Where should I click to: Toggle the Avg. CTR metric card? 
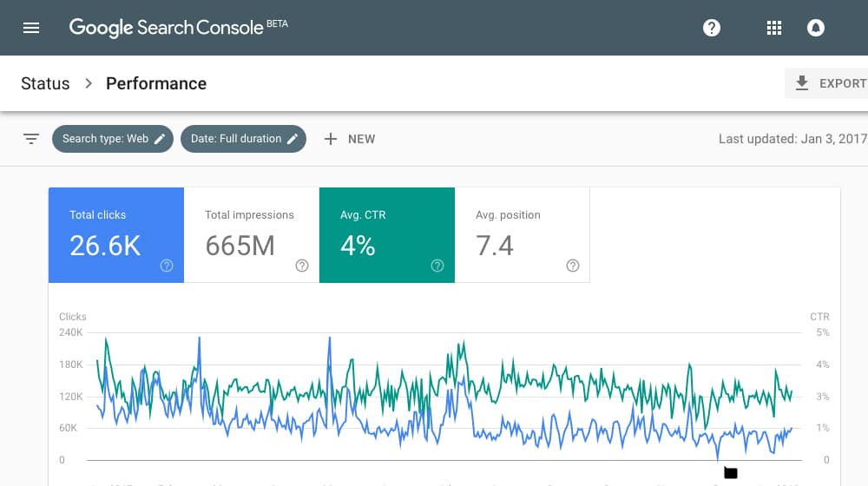point(387,235)
